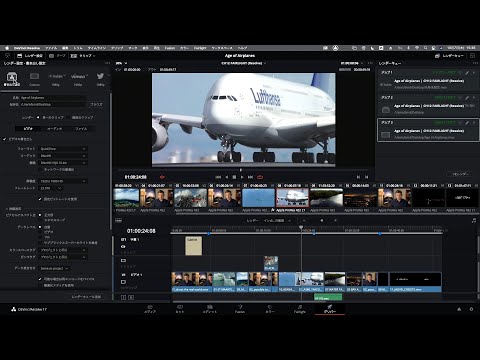480x360 pixels.
Task: Zoom out timeline with the minus icon
Action: tap(304, 220)
